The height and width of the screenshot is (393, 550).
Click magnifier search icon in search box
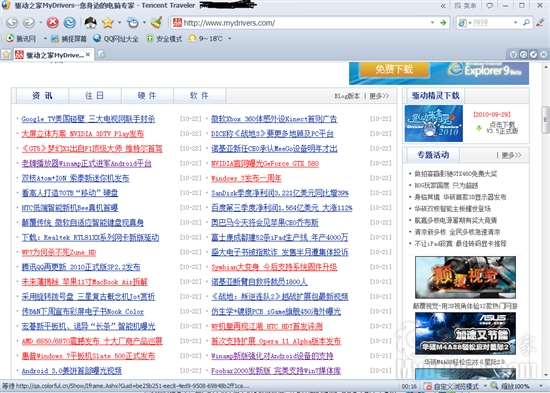click(526, 23)
